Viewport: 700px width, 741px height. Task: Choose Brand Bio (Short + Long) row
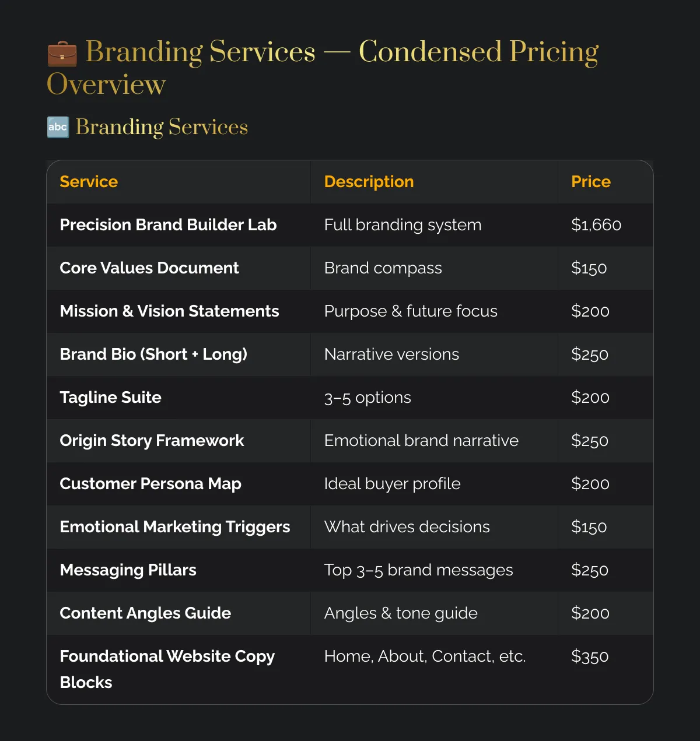click(x=350, y=354)
